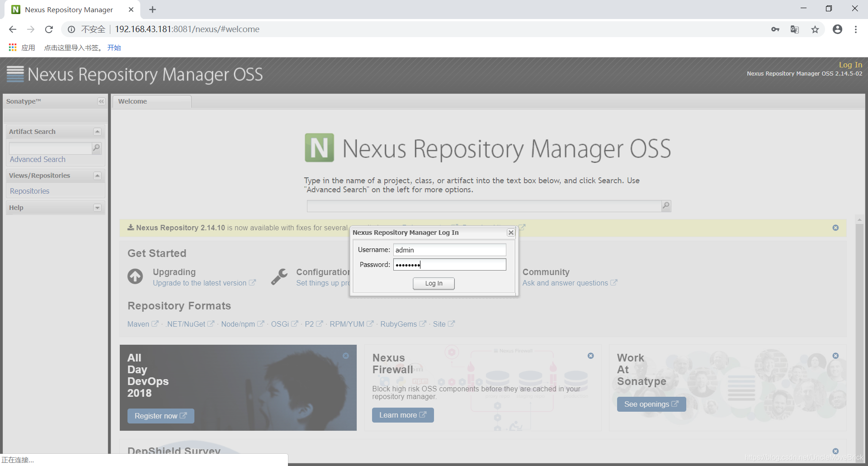The height and width of the screenshot is (466, 868).
Task: Open the site security info icon
Action: [x=71, y=29]
